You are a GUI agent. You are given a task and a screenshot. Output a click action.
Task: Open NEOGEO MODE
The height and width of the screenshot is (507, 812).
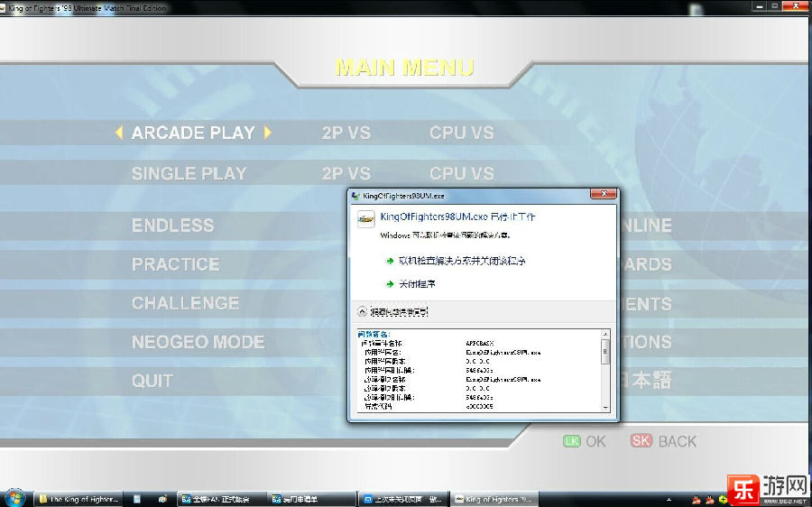198,342
